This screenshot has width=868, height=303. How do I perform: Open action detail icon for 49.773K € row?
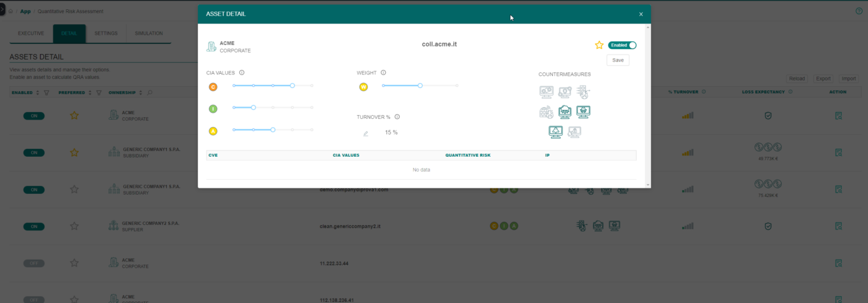click(838, 152)
